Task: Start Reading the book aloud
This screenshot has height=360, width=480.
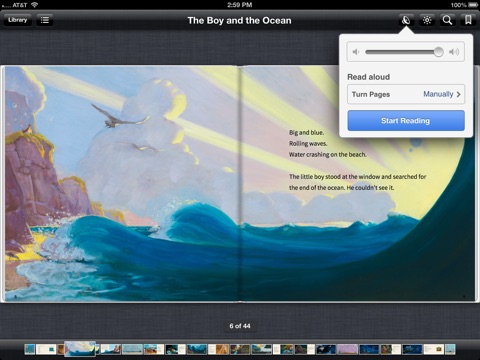Action: pos(406,121)
